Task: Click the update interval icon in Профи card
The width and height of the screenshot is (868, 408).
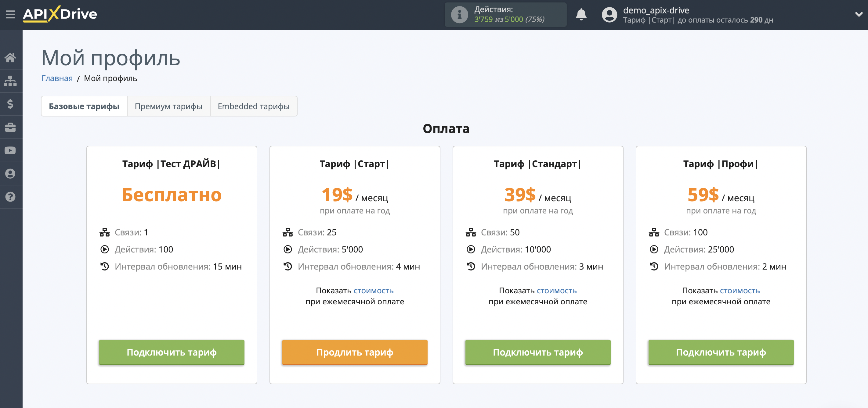Action: 654,267
